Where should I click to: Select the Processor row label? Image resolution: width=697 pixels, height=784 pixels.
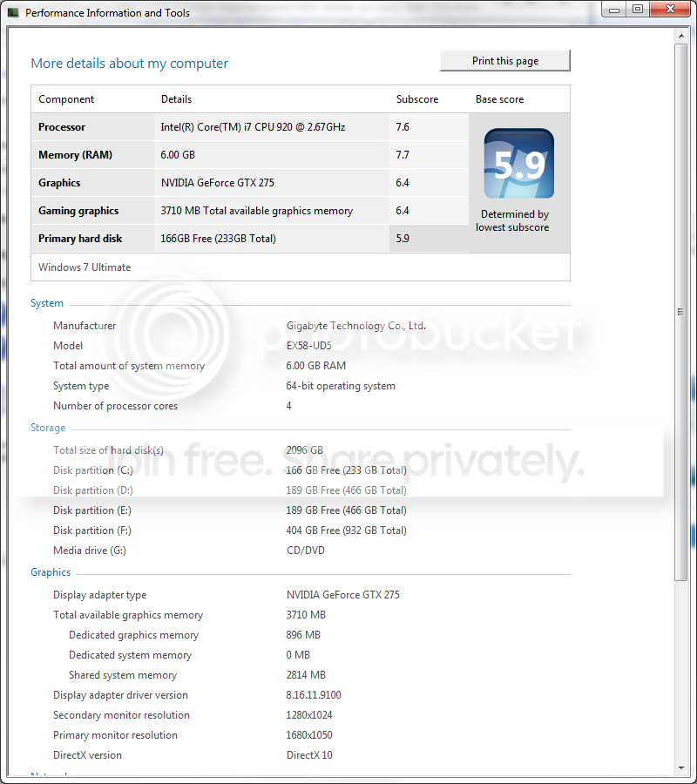62,127
